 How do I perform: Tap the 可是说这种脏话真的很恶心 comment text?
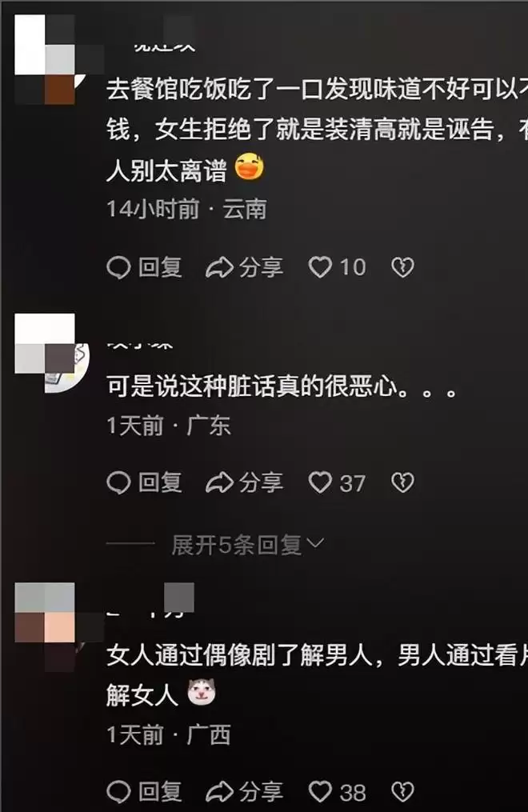(282, 387)
